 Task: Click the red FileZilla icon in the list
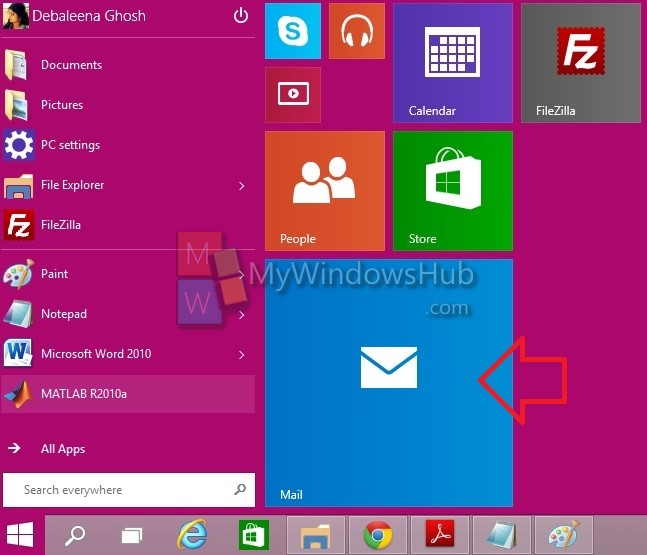pyautogui.click(x=19, y=225)
